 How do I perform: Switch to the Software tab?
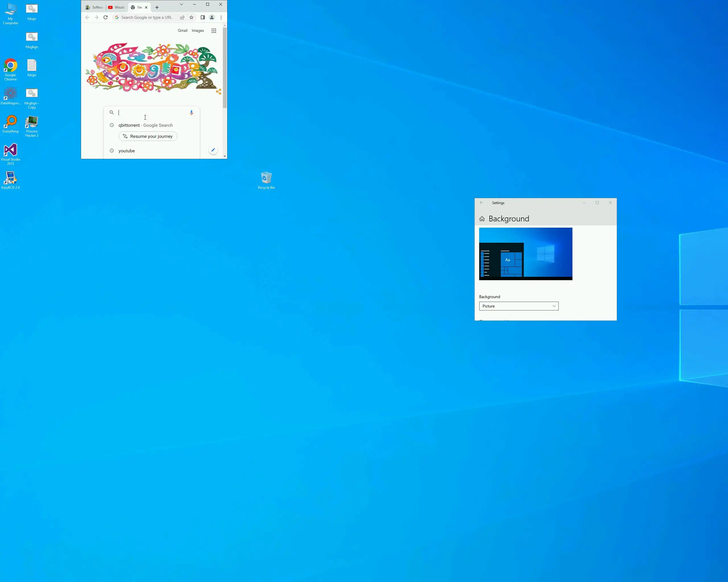coord(94,7)
